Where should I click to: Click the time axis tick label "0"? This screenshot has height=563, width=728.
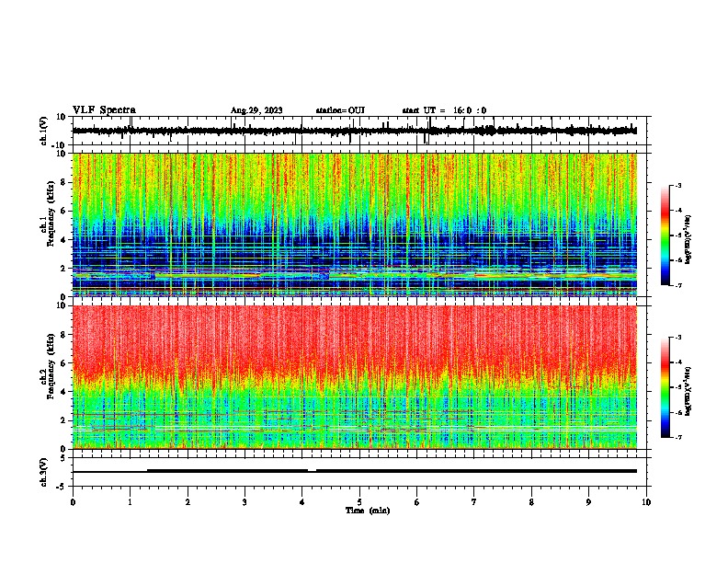73,502
